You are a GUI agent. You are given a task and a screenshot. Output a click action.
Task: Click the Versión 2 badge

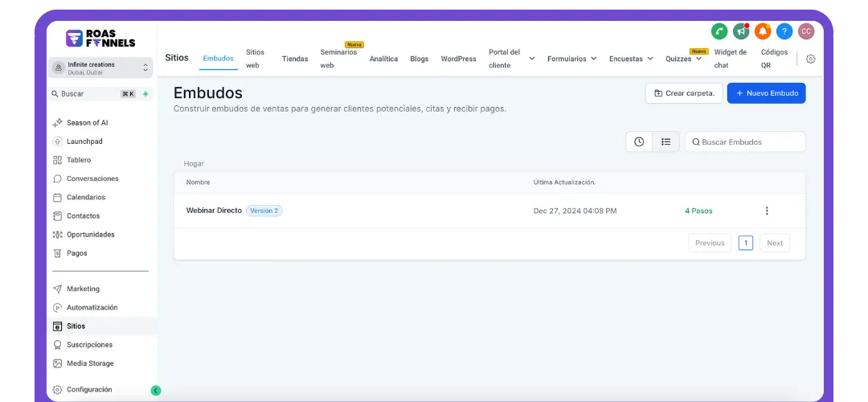[x=264, y=211]
